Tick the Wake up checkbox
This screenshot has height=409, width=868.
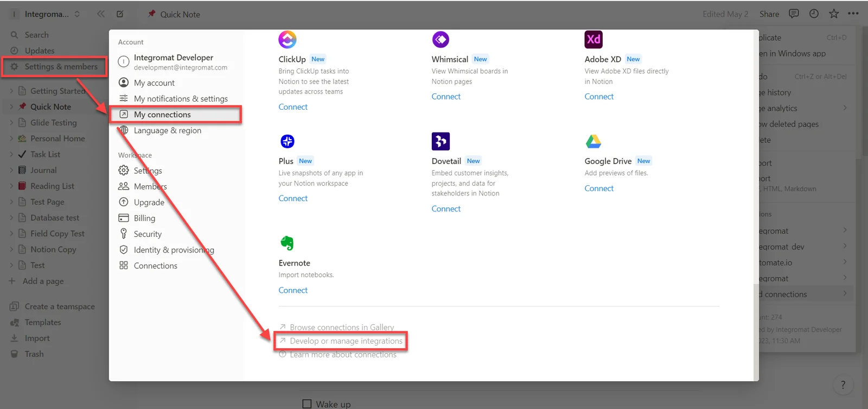[307, 404]
